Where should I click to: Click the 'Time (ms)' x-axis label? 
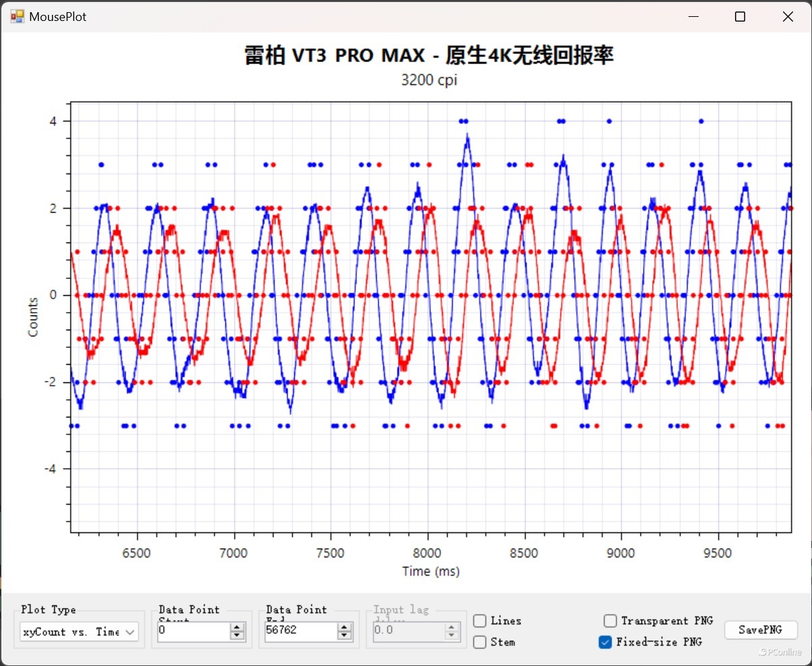pyautogui.click(x=431, y=571)
